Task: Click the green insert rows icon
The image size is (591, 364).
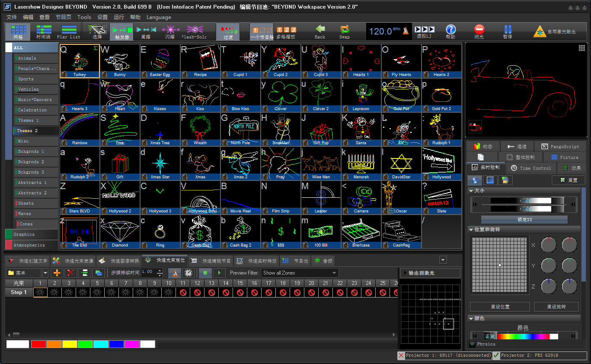Action: (85, 273)
